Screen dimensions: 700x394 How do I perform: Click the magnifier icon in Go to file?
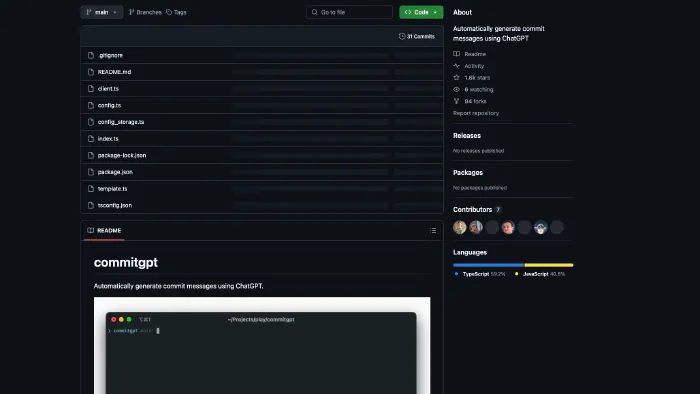(x=315, y=12)
